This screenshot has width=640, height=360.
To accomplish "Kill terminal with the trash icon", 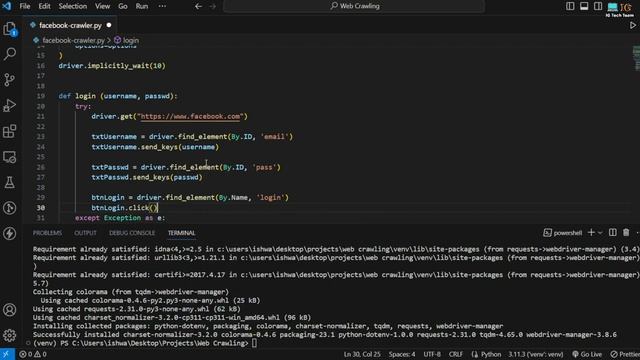I will (x=626, y=233).
